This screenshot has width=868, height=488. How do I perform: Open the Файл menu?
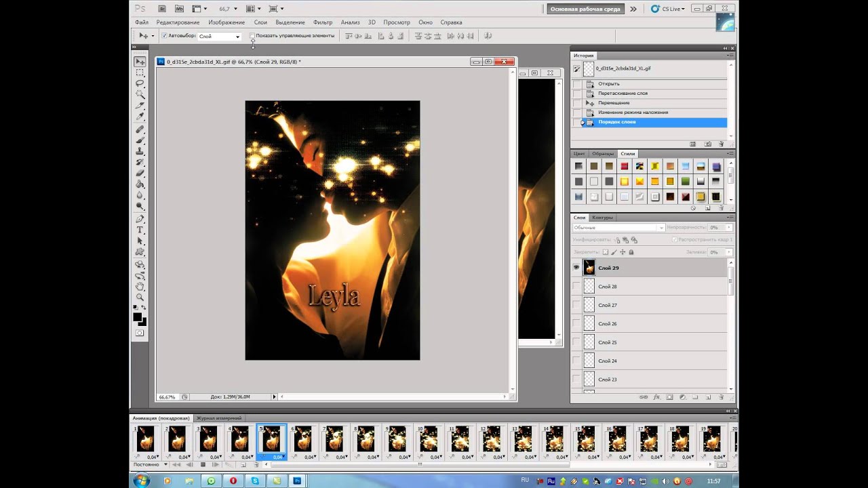tap(141, 22)
